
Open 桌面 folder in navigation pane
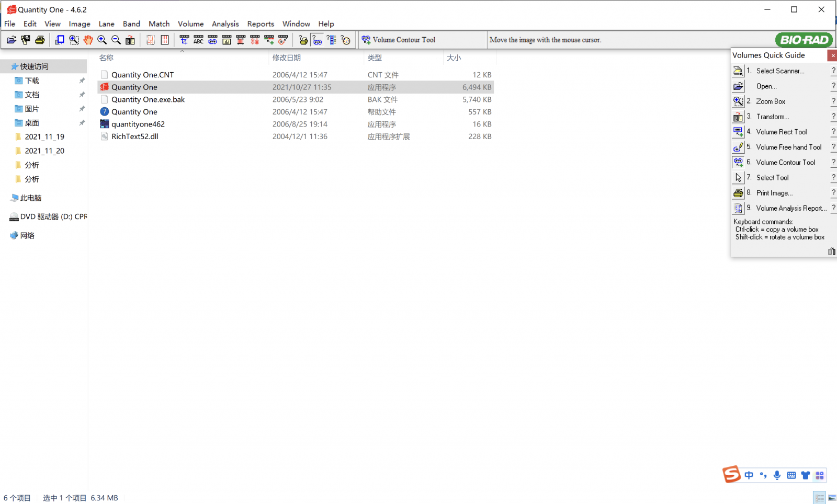point(32,123)
